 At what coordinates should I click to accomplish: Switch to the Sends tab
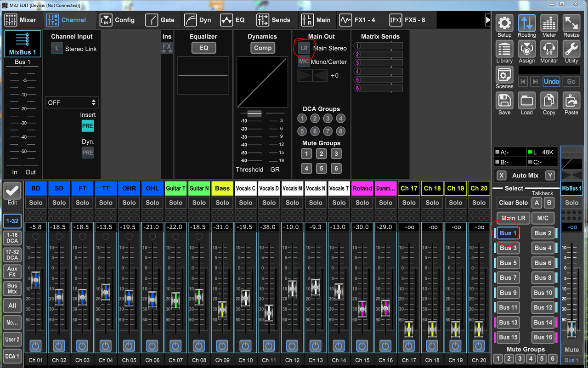pos(274,20)
